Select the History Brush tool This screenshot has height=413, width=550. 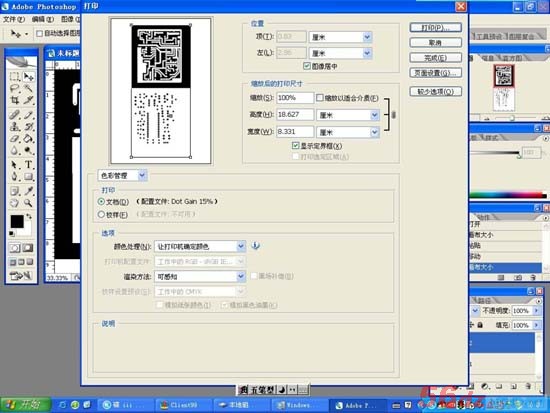[28, 126]
